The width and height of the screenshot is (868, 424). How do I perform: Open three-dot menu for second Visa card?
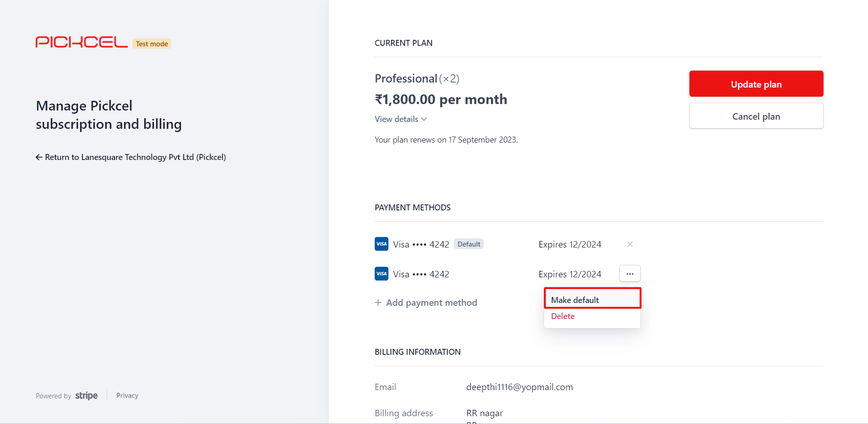(x=630, y=274)
